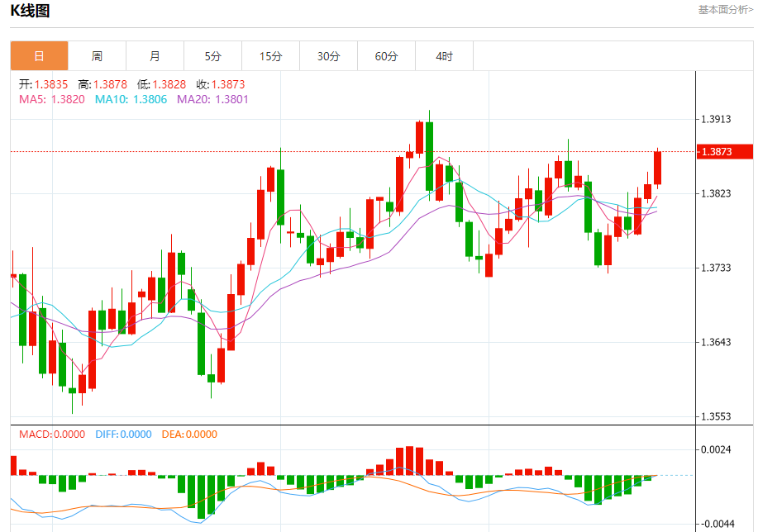Open the 15分 interval tab
758x532 pixels.
pyautogui.click(x=271, y=56)
